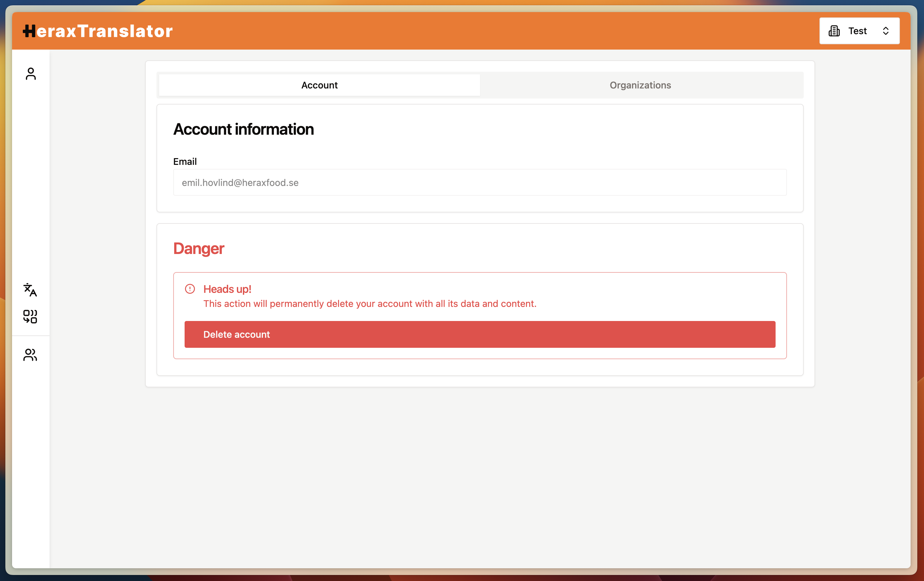This screenshot has height=581, width=924.
Task: Click the Email field label
Action: [x=185, y=162]
